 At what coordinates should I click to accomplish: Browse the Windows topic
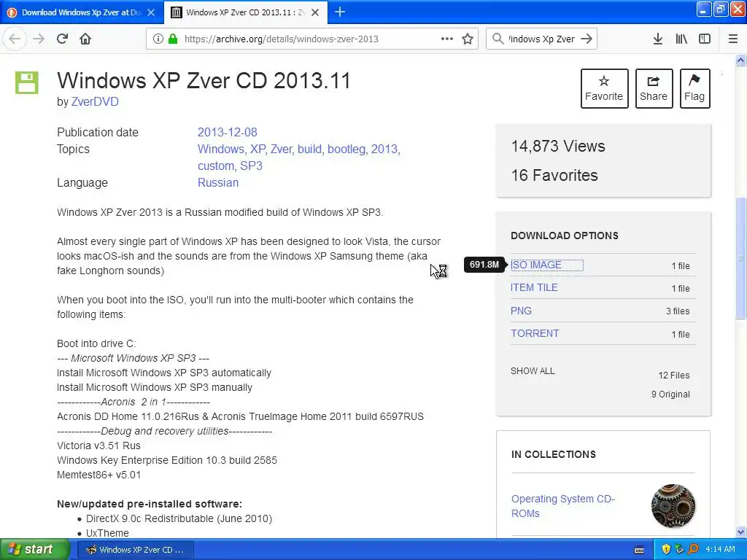[x=222, y=149]
